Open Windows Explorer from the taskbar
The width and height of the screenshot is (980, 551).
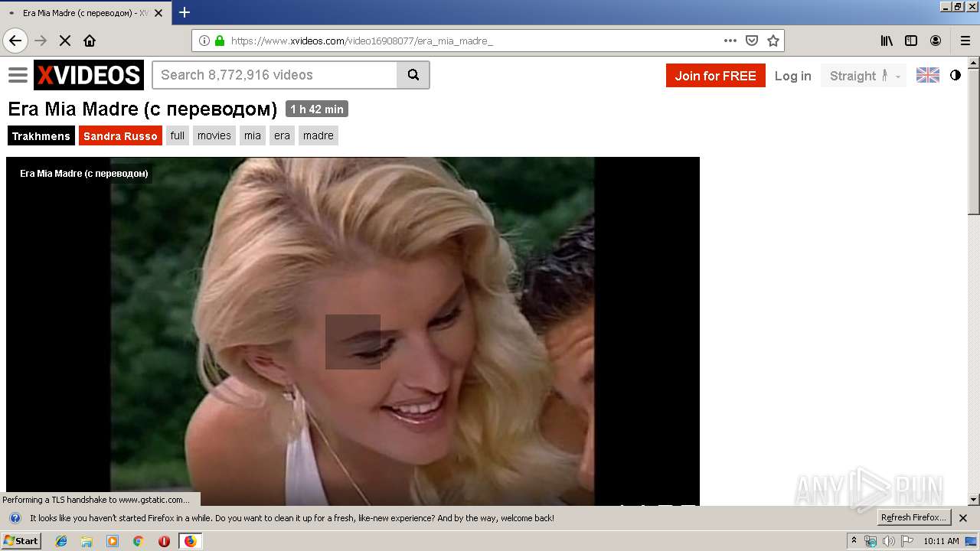coord(87,541)
